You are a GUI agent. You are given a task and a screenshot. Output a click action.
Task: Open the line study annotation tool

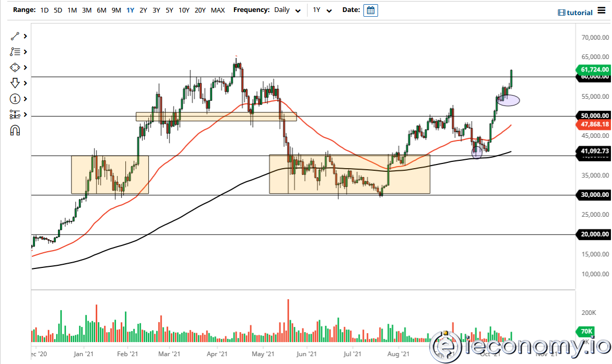(x=15, y=52)
